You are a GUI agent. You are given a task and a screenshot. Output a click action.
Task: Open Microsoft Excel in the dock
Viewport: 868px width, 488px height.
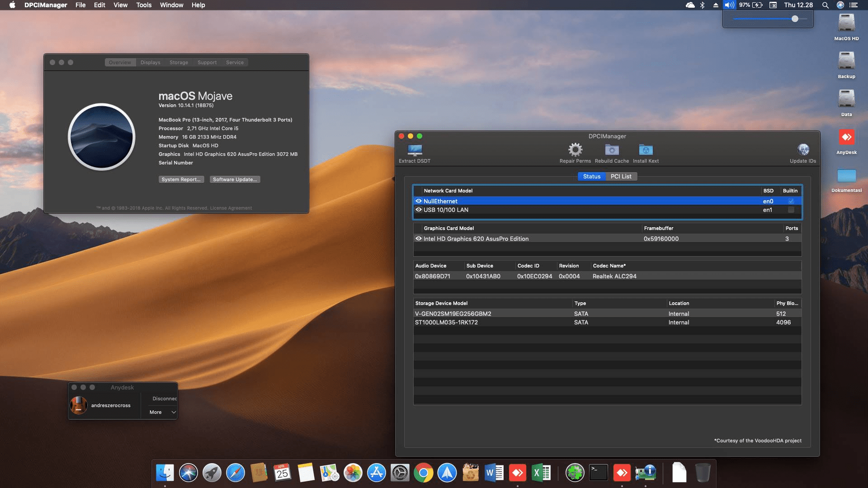[x=541, y=473]
